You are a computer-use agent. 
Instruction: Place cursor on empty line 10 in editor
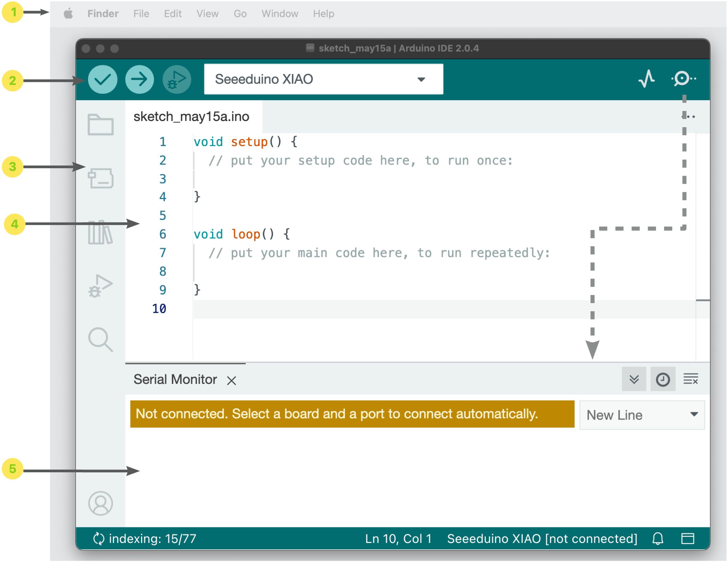pyautogui.click(x=444, y=309)
